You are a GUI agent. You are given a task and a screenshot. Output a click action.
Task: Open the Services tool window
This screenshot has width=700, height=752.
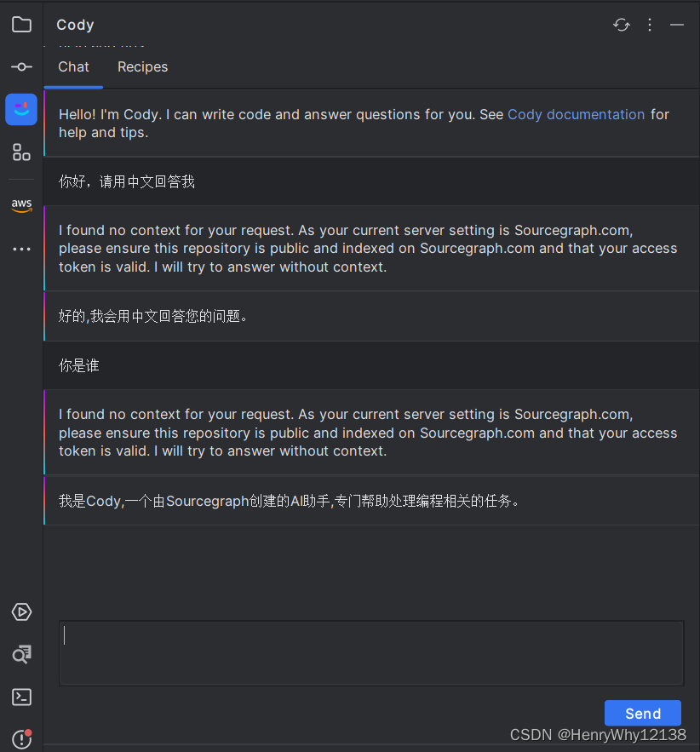20,611
